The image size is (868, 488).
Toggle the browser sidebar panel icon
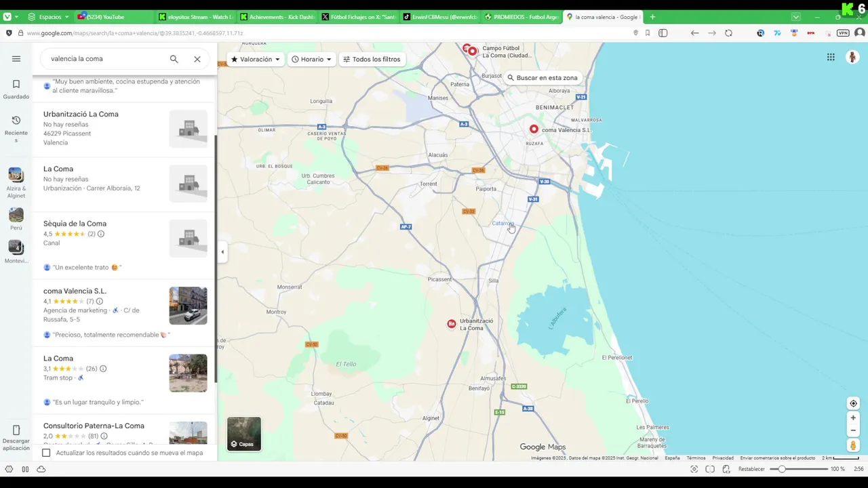663,33
